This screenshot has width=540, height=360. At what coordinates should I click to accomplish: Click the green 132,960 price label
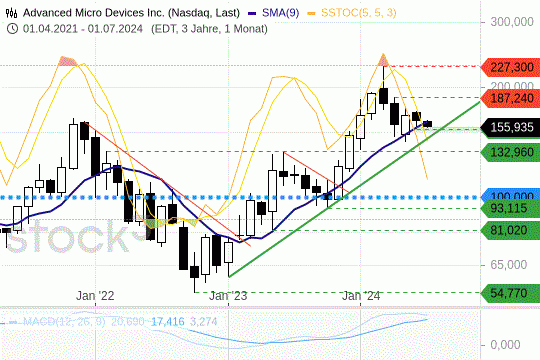coord(511,152)
